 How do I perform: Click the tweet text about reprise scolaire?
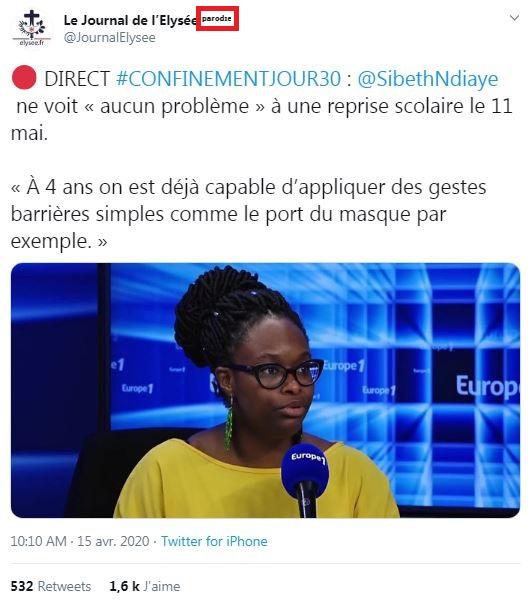point(261,106)
